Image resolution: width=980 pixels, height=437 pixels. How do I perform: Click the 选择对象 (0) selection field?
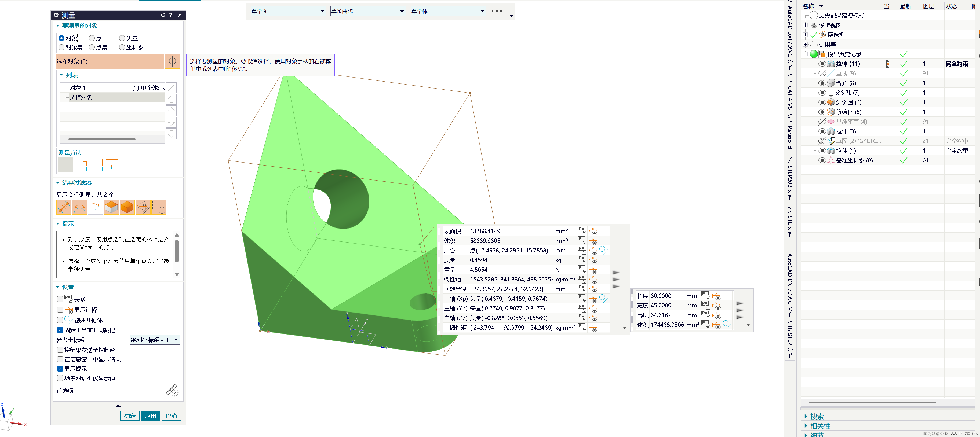[x=110, y=61]
